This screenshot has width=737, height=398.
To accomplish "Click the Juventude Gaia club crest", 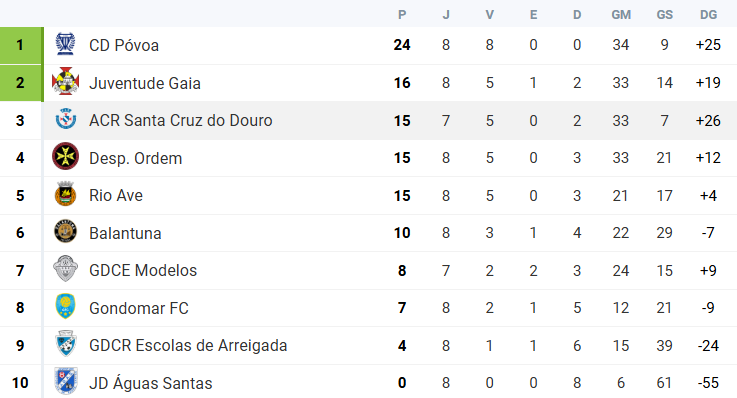I will 65,81.
